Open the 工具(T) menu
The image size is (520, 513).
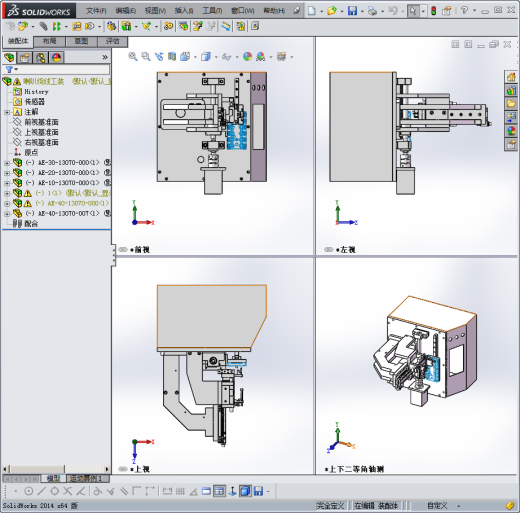pos(212,11)
